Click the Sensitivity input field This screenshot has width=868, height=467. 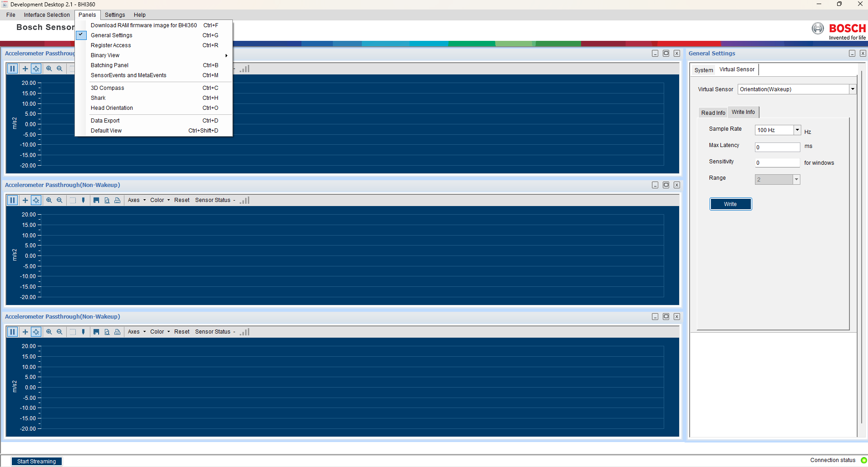click(777, 162)
